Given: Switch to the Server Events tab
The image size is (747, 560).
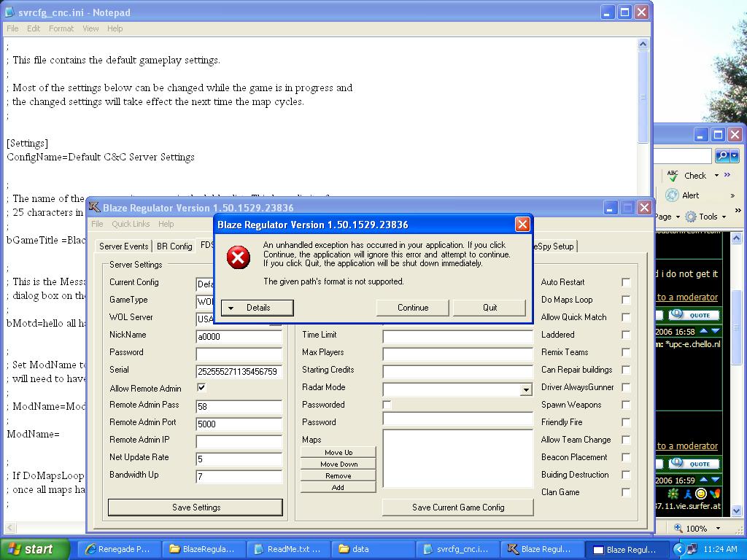Looking at the screenshot, I should coord(123,246).
